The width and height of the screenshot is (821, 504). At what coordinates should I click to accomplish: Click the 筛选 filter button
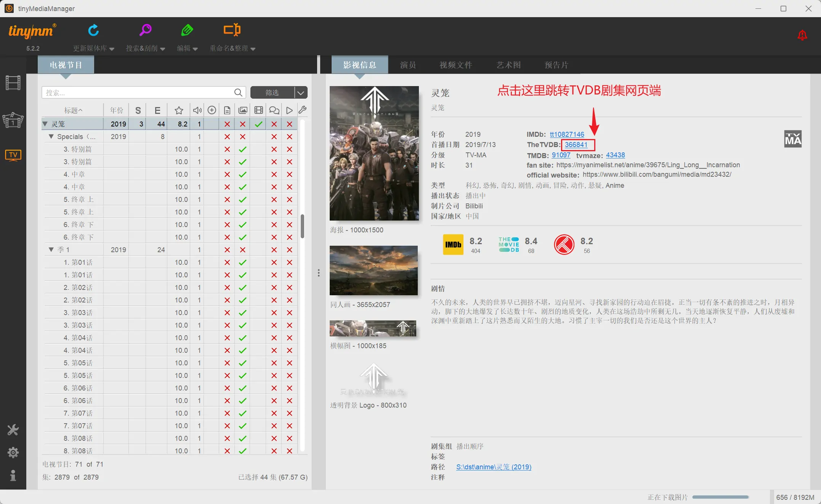[x=272, y=93]
